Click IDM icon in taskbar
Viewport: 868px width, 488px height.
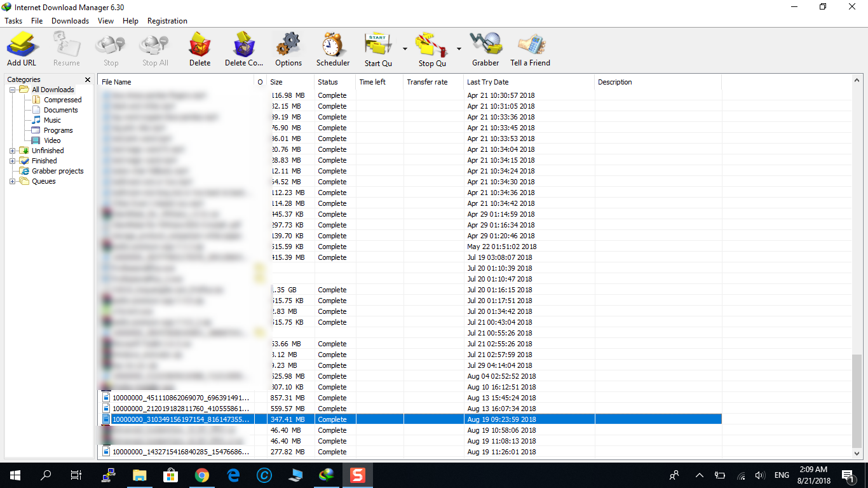tap(327, 475)
